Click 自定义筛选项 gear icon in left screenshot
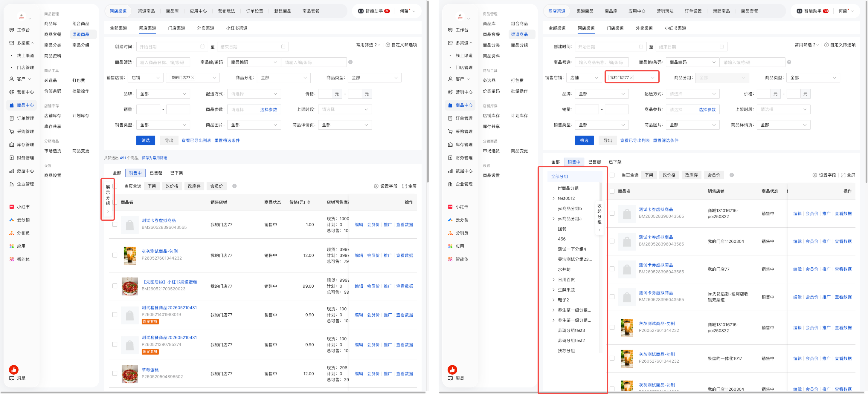This screenshot has height=394, width=868. pos(388,45)
